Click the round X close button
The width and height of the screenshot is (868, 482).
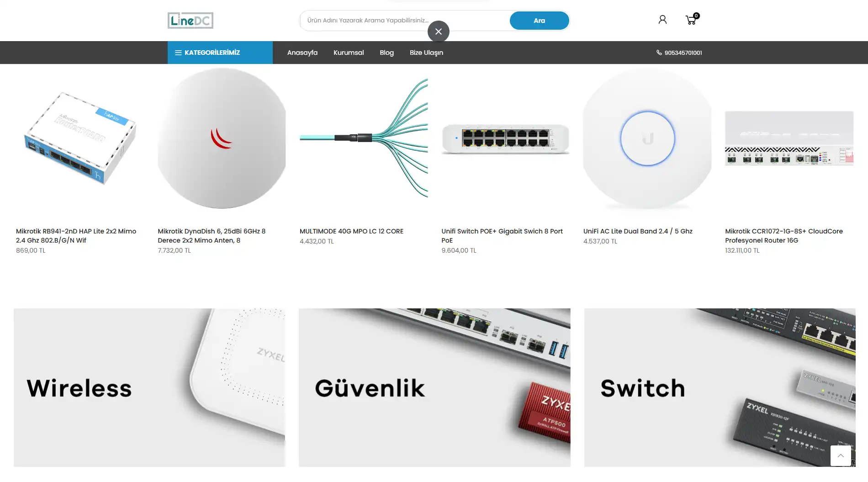coord(438,32)
